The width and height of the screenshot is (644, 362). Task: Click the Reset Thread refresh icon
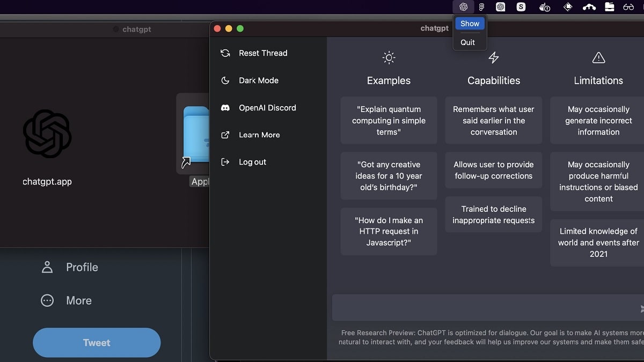(x=225, y=53)
